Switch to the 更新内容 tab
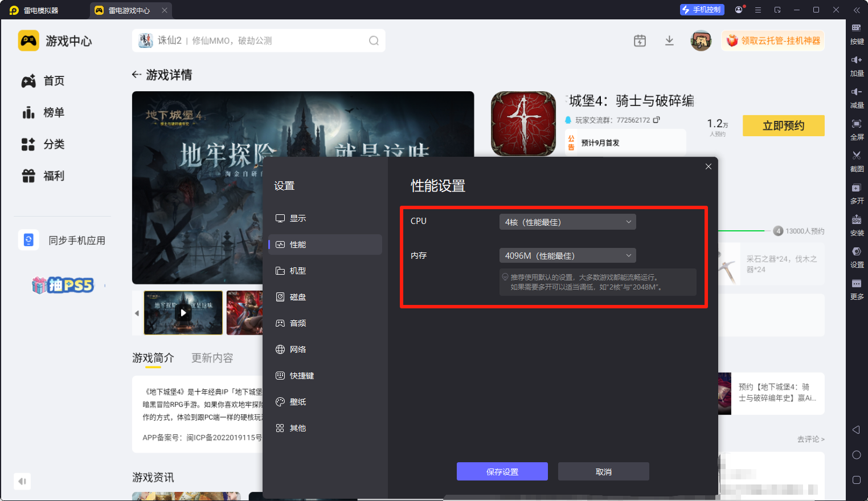Viewport: 868px width, 501px height. coord(212,357)
